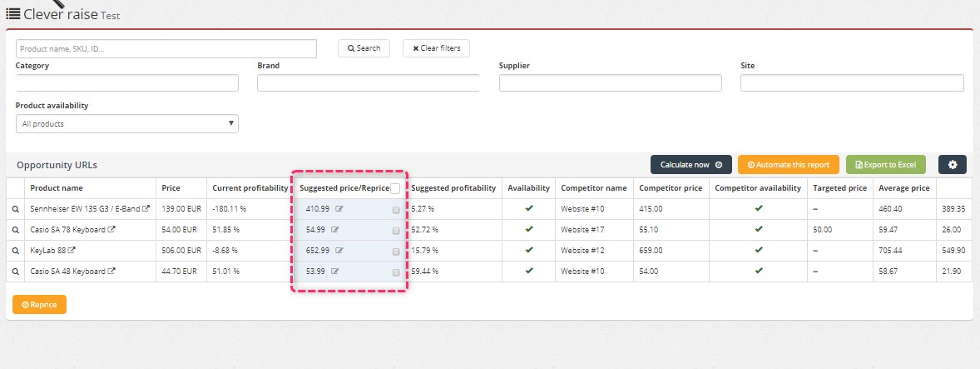Sort by Current profitability column header
980x369 pixels.
(x=250, y=187)
